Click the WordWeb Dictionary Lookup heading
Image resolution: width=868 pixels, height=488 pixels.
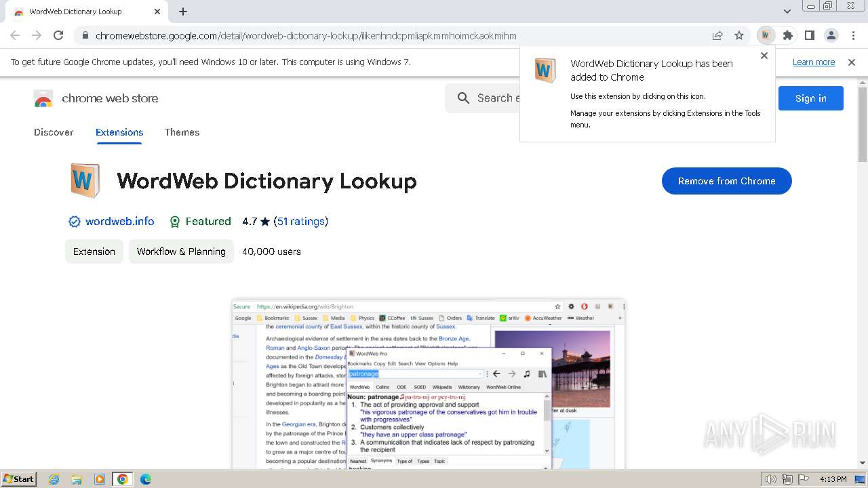tap(267, 182)
